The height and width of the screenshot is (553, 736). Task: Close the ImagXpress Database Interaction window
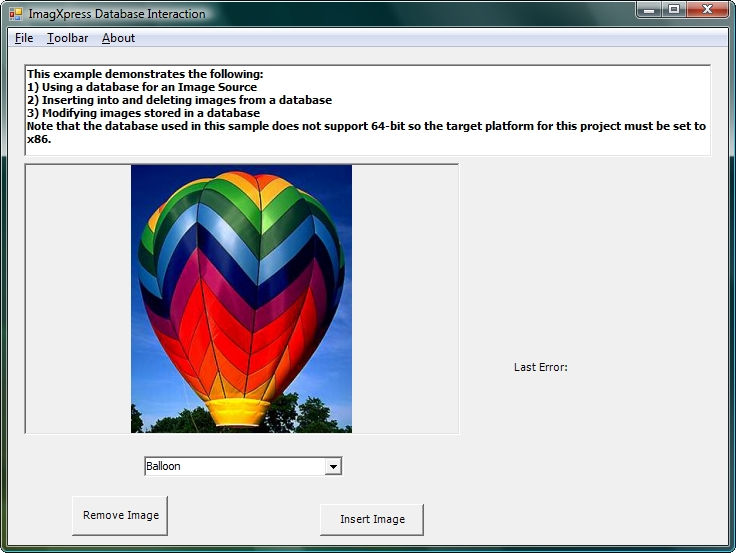[x=707, y=9]
